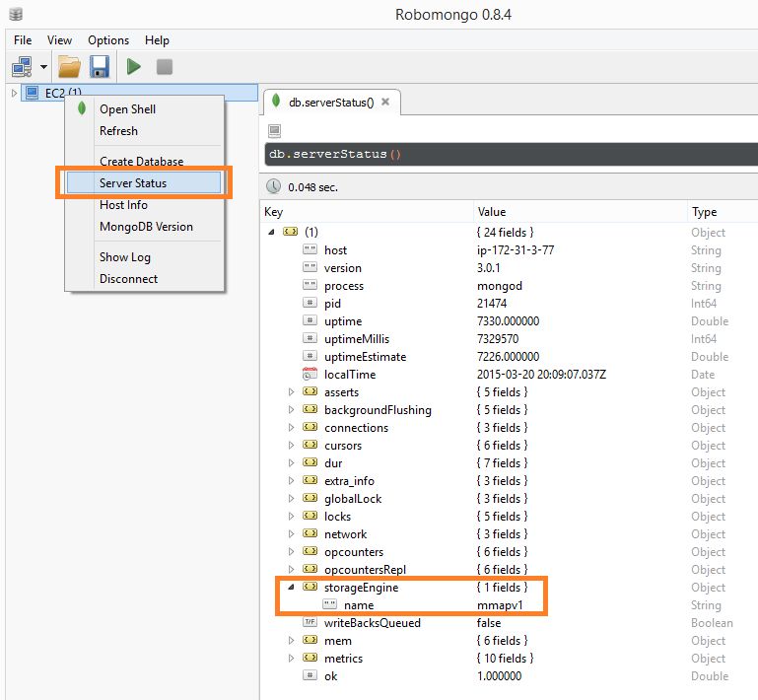Screen dimensions: 758x700
Task: Expand the opcounters node
Action: (291, 551)
